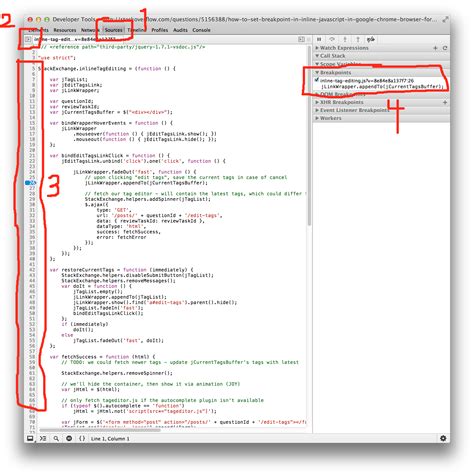Toggle pause on exceptions icon
The width and height of the screenshot is (474, 476).
coord(69,438)
